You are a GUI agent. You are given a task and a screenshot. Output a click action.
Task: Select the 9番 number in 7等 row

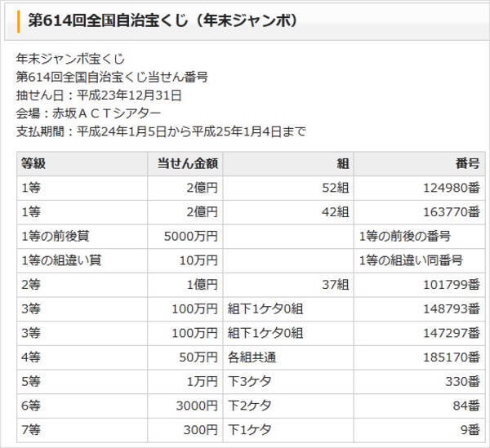(x=468, y=430)
